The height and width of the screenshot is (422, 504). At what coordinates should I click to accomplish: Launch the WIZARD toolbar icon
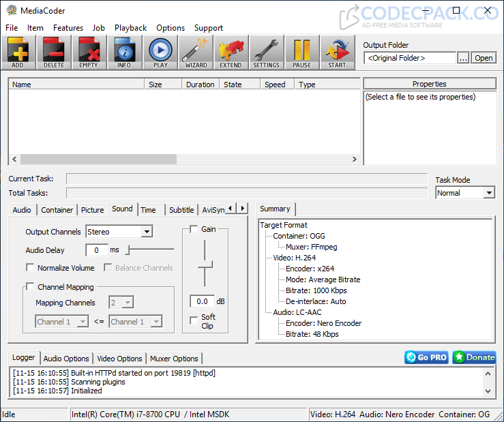(196, 52)
